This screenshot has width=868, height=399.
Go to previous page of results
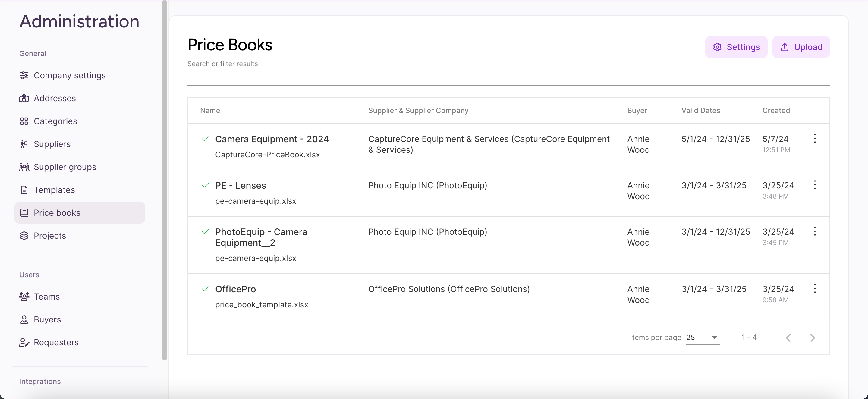pyautogui.click(x=788, y=338)
